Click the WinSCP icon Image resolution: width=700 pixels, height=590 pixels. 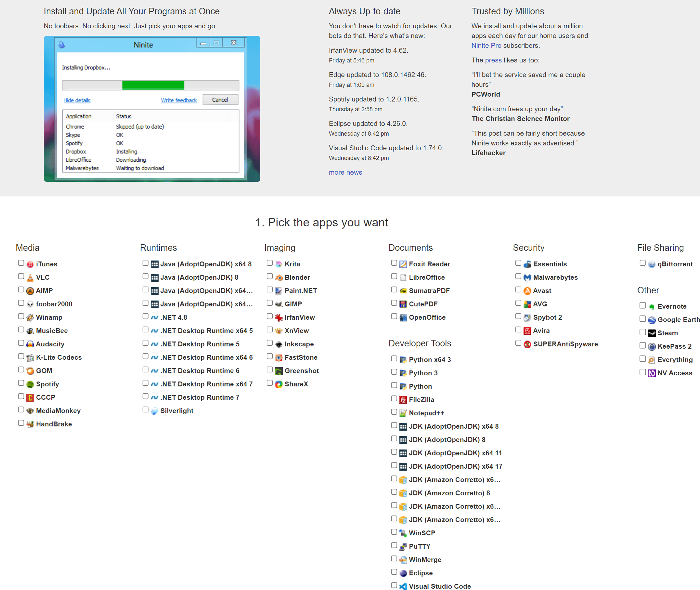(x=403, y=533)
